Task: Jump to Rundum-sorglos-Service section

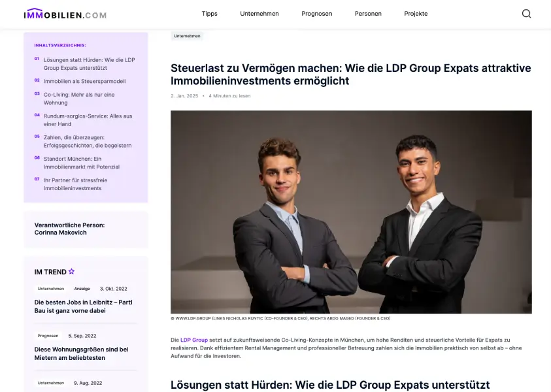Action: 88,120
